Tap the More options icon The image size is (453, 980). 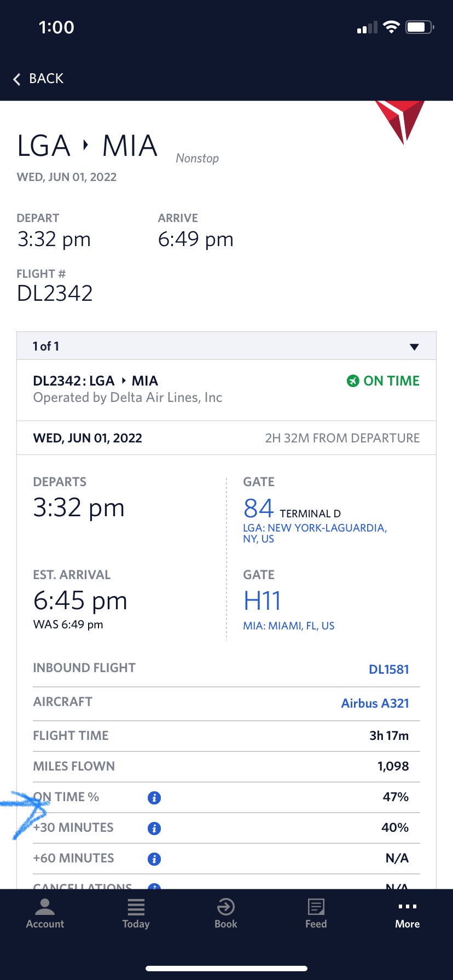(x=407, y=906)
